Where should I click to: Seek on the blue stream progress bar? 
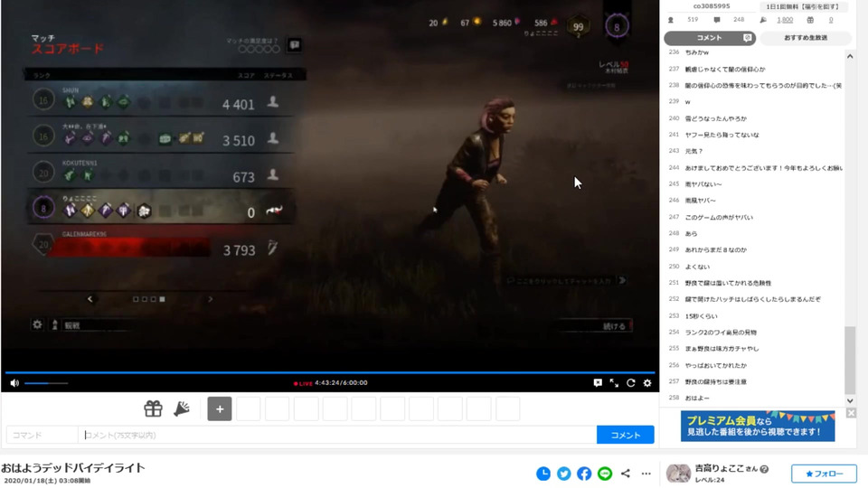click(330, 372)
